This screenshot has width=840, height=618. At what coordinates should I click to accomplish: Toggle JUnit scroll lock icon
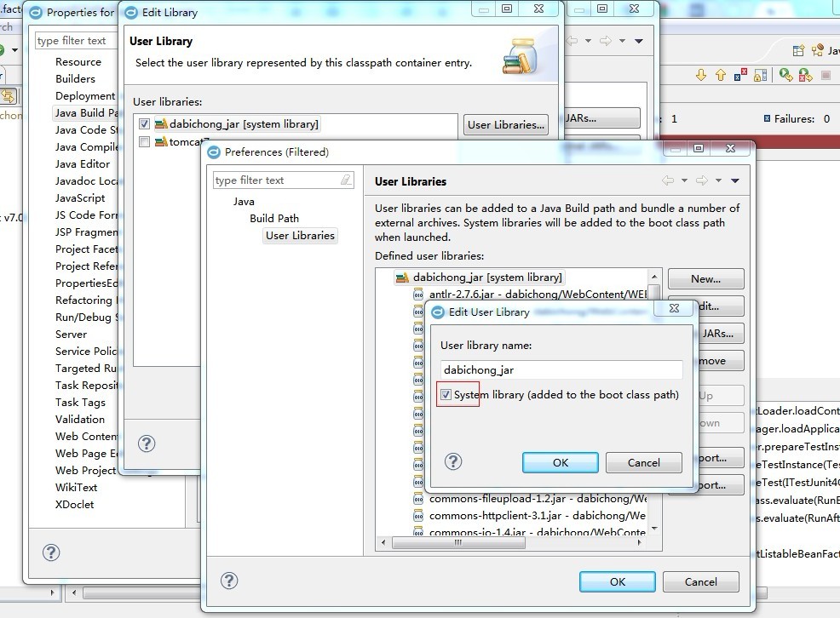click(760, 76)
